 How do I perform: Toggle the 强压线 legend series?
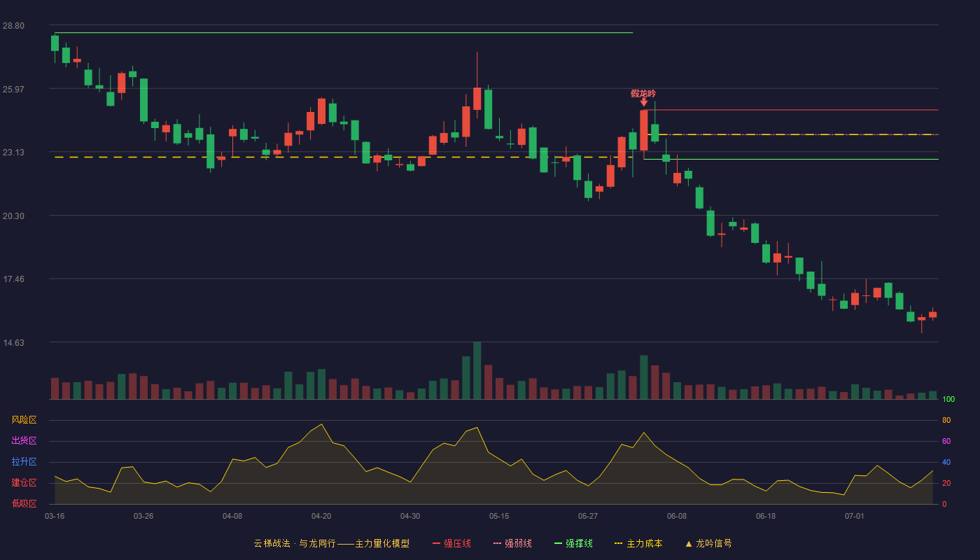451,543
